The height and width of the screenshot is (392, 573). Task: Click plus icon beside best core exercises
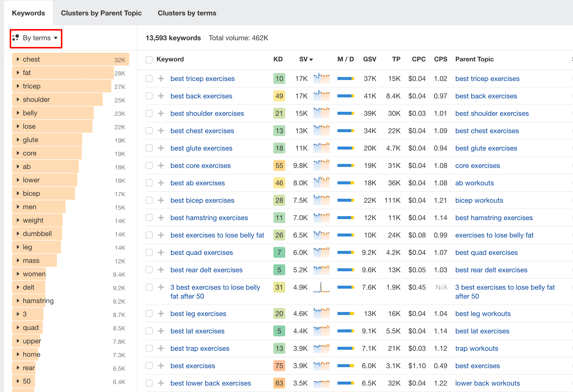pos(161,166)
